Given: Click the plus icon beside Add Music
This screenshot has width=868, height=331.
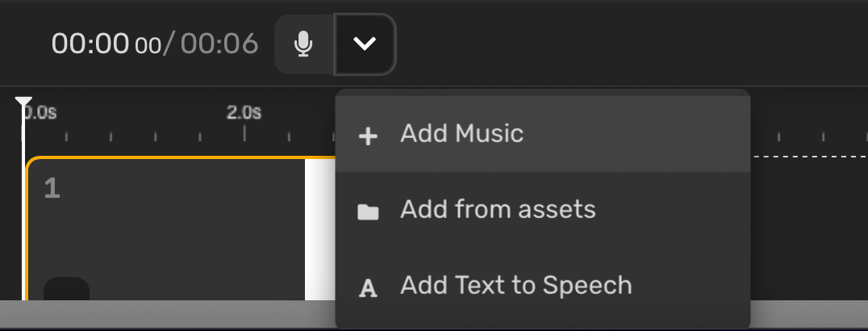Looking at the screenshot, I should click(x=368, y=136).
